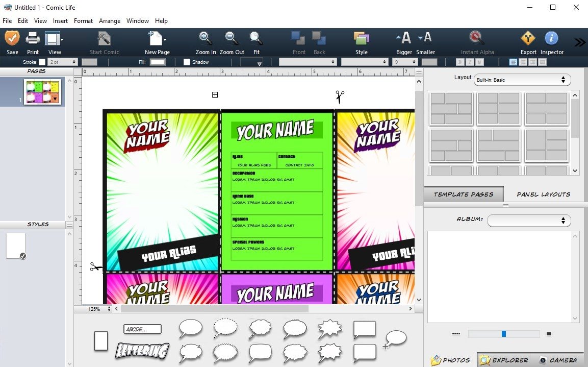
Task: Click the Fit zoom icon
Action: pyautogui.click(x=256, y=38)
